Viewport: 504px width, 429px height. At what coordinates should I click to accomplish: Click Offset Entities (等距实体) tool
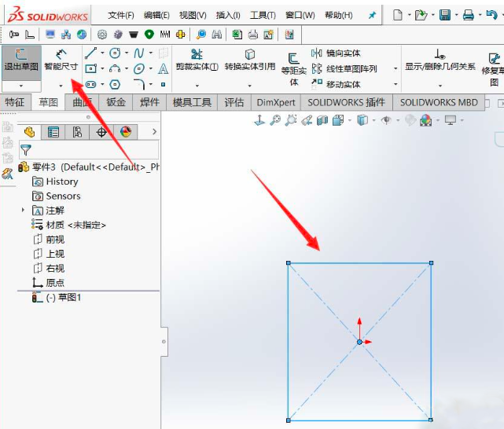(x=293, y=69)
